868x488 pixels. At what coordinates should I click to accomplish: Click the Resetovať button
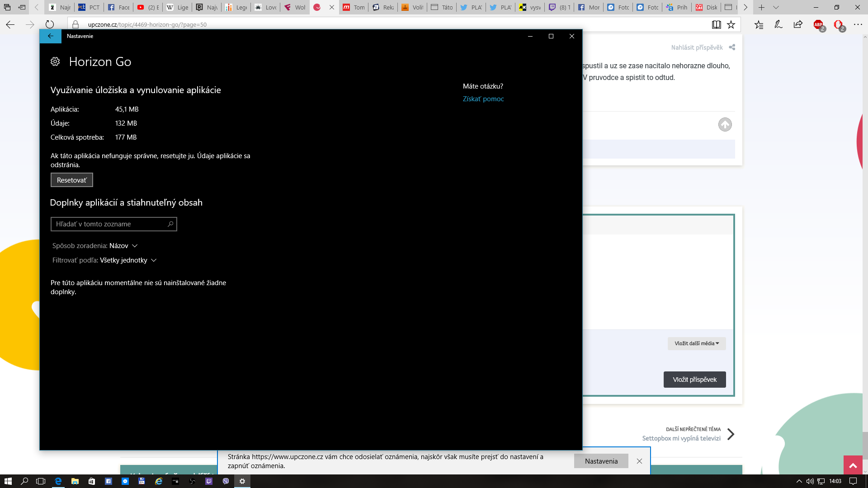[x=72, y=180]
